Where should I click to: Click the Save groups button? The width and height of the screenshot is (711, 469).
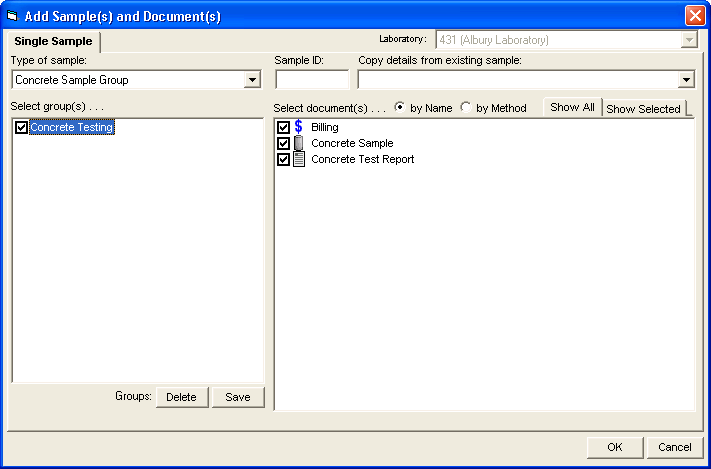coord(238,397)
